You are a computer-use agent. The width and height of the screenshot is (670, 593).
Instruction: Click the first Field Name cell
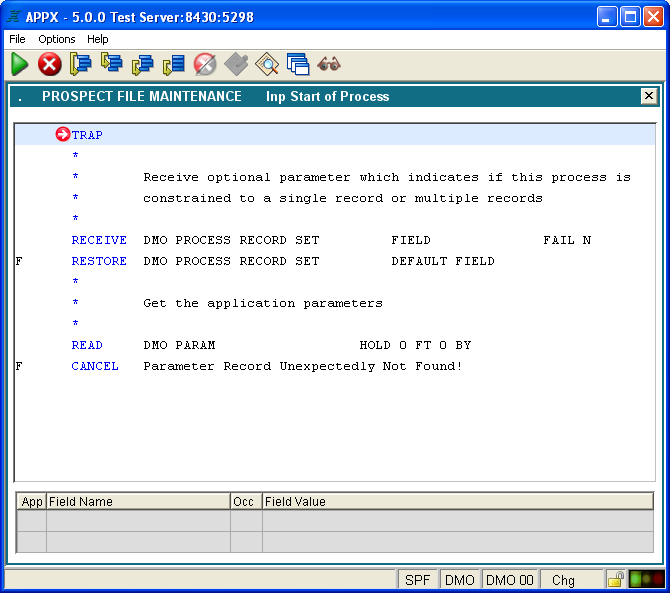click(x=138, y=521)
